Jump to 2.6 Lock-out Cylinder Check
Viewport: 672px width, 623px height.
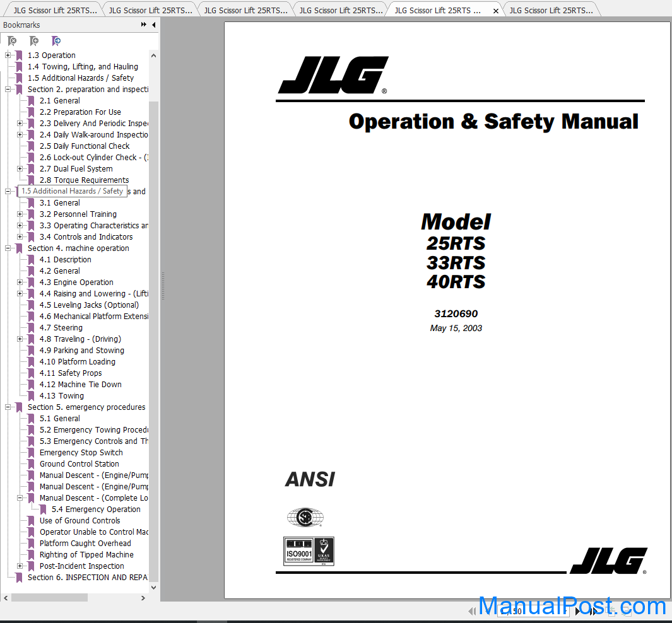click(x=94, y=158)
